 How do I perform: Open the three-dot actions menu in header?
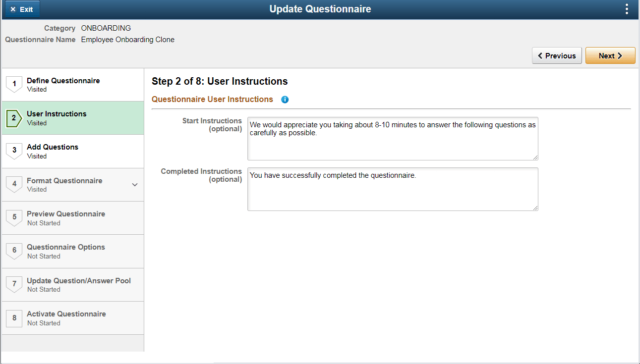[x=627, y=9]
